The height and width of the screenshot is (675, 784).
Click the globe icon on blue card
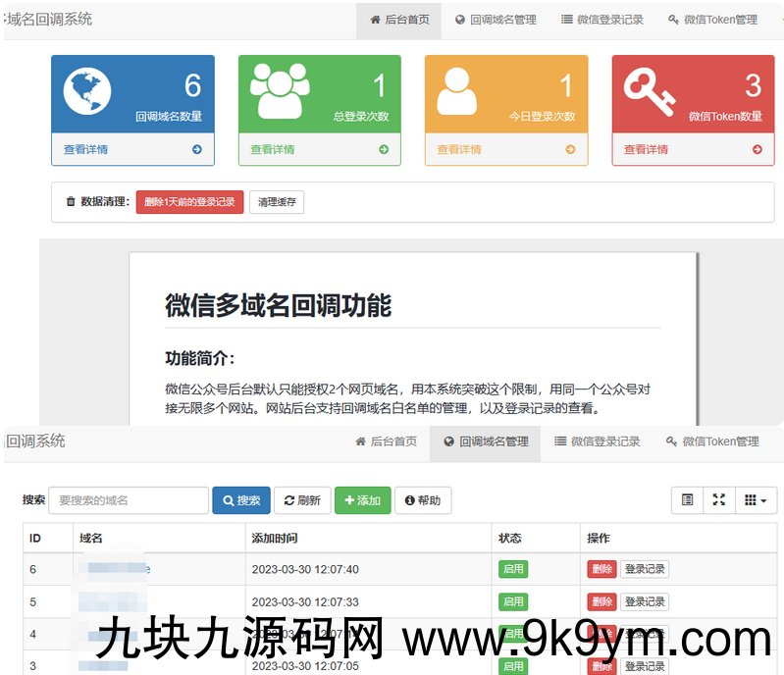(x=87, y=91)
